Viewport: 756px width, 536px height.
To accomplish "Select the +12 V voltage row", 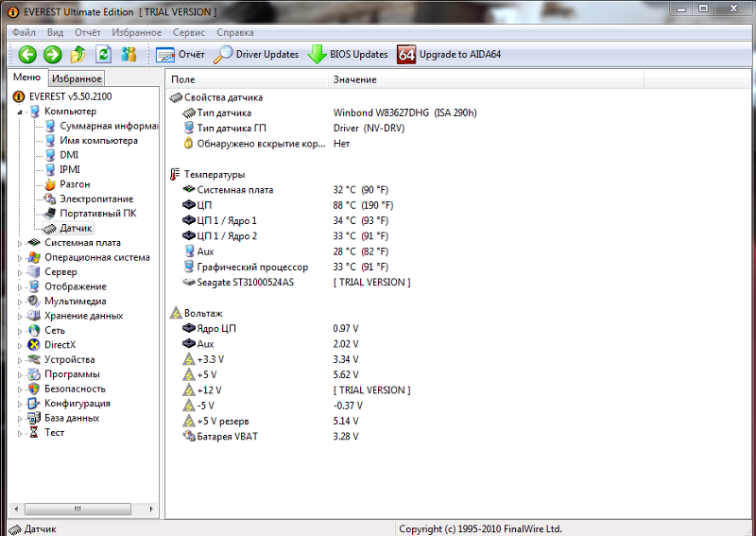I will 296,390.
